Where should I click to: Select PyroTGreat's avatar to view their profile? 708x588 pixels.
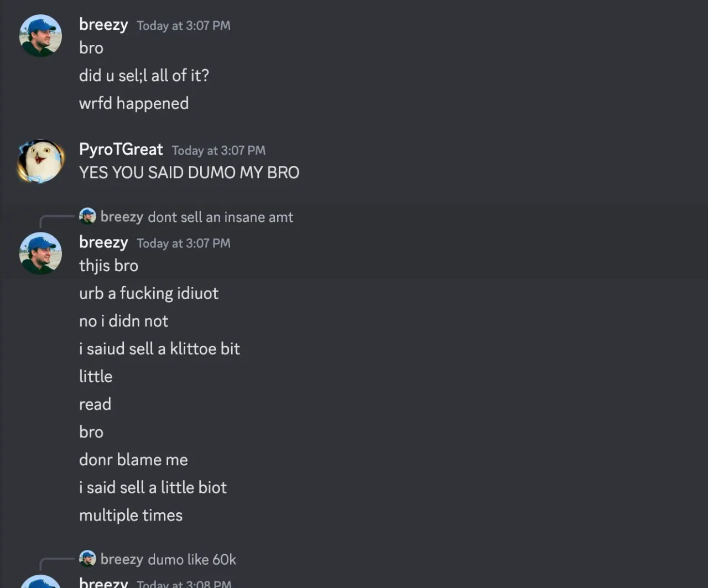pos(40,161)
